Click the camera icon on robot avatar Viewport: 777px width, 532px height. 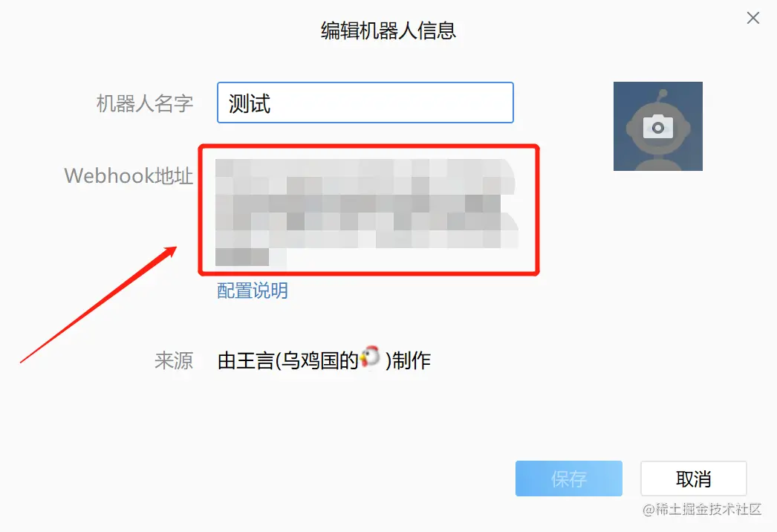coord(657,127)
